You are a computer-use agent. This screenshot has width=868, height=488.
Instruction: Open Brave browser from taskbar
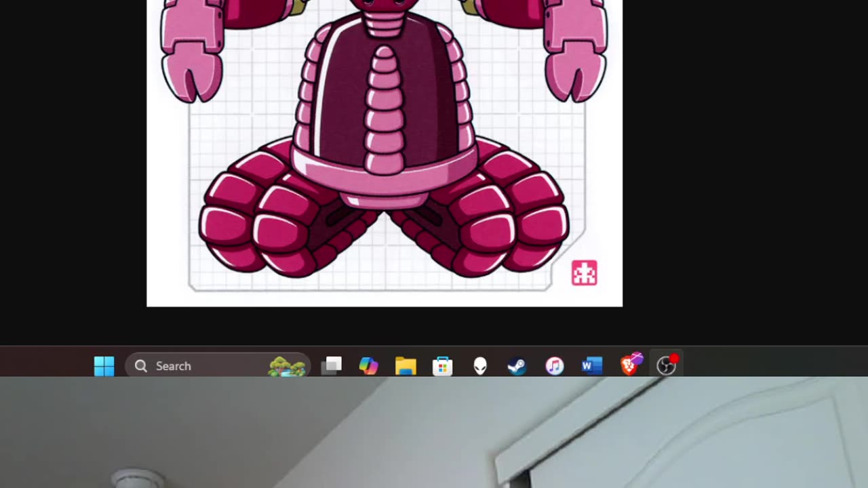point(631,365)
